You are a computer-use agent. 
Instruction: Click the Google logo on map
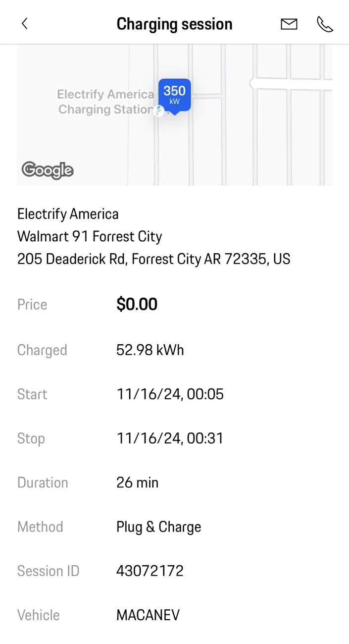point(48,170)
